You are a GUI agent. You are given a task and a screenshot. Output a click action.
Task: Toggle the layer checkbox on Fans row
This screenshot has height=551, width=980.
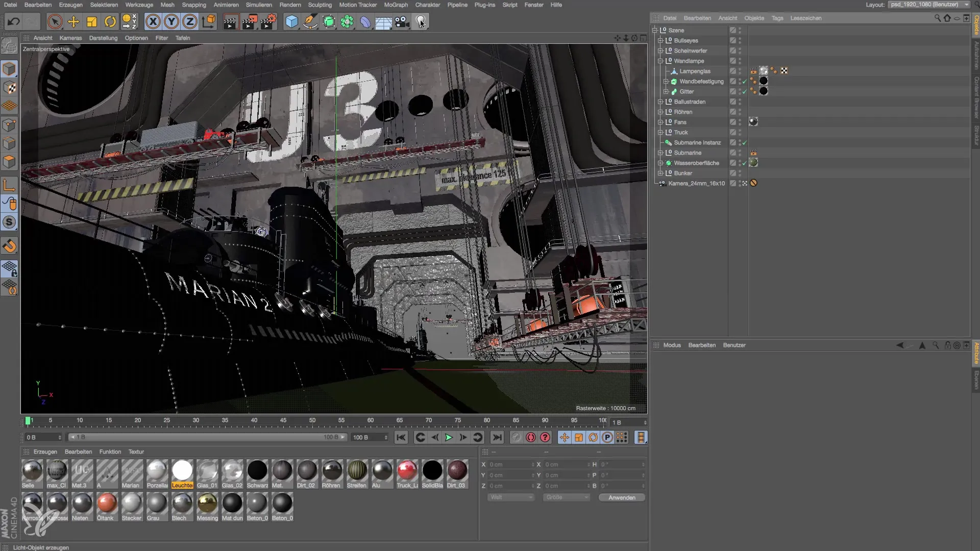click(733, 122)
